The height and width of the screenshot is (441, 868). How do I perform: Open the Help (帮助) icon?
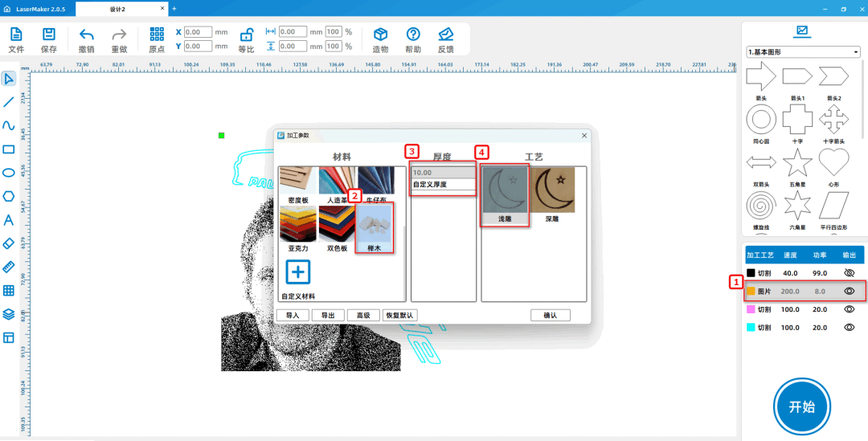tap(413, 35)
